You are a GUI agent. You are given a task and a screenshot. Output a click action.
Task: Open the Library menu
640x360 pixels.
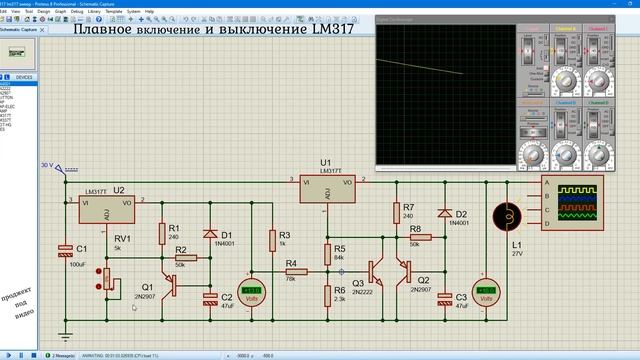coord(94,11)
